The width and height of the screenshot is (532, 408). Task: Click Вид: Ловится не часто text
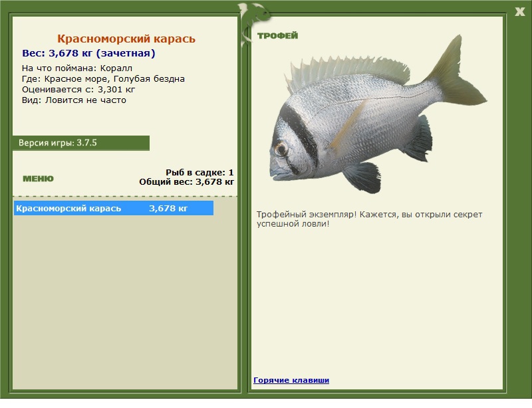tap(74, 100)
